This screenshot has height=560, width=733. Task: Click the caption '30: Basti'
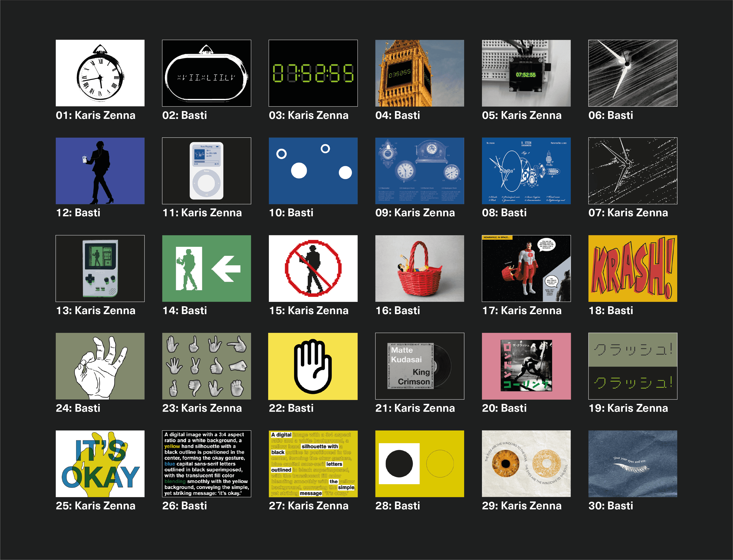(x=611, y=506)
